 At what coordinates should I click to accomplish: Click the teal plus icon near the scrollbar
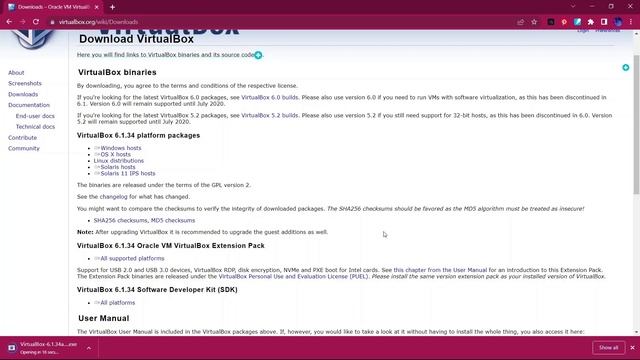tap(626, 67)
